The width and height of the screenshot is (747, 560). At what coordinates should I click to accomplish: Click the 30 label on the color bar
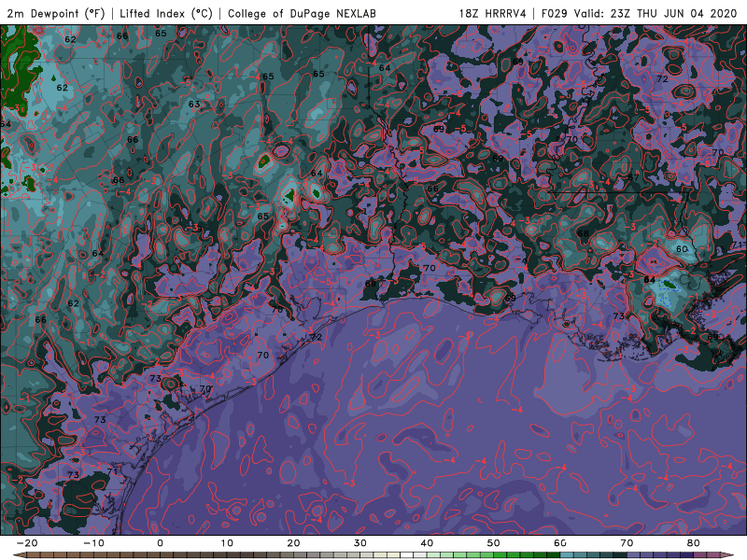pos(360,543)
